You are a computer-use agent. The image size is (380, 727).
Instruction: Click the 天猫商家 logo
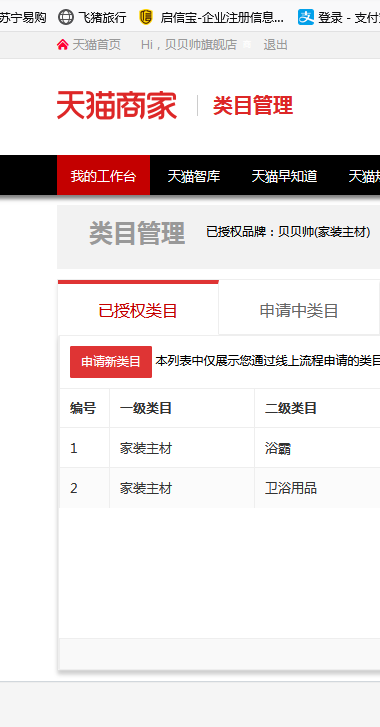(x=117, y=105)
